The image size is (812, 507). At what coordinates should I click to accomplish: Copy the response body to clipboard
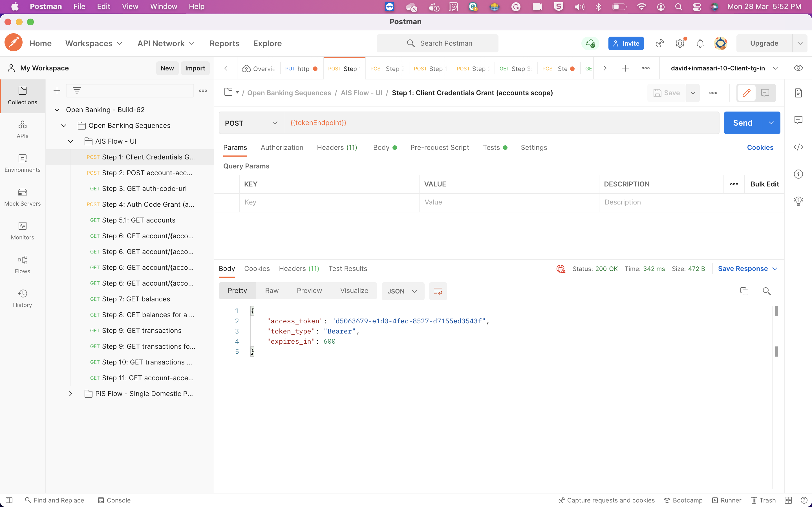744,291
